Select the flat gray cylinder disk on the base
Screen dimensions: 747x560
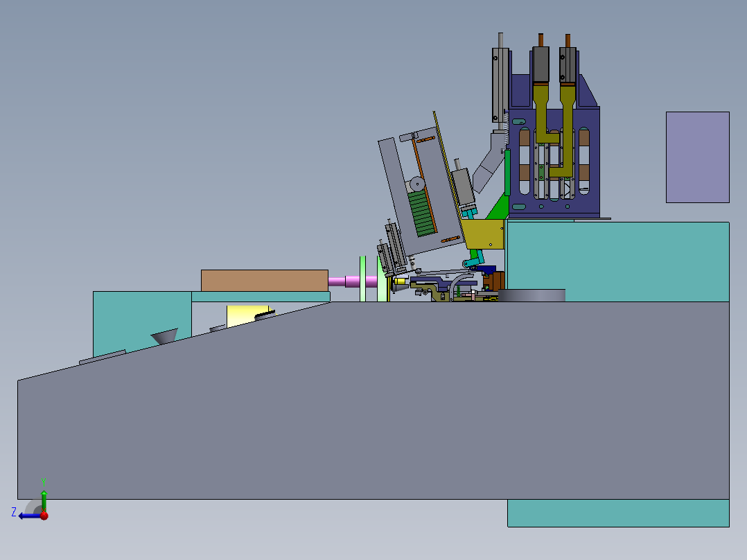coord(531,295)
